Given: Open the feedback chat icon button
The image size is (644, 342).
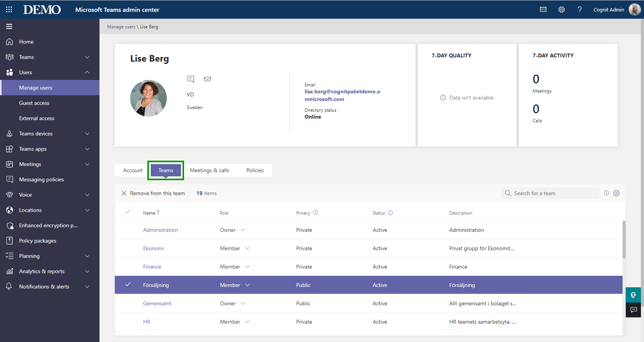Looking at the screenshot, I should coord(634,310).
